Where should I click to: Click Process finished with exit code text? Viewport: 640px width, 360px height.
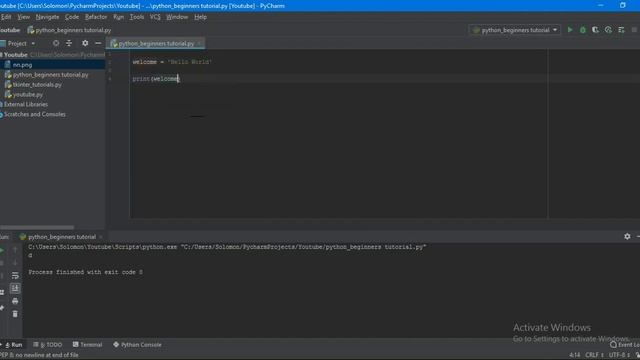pos(85,272)
